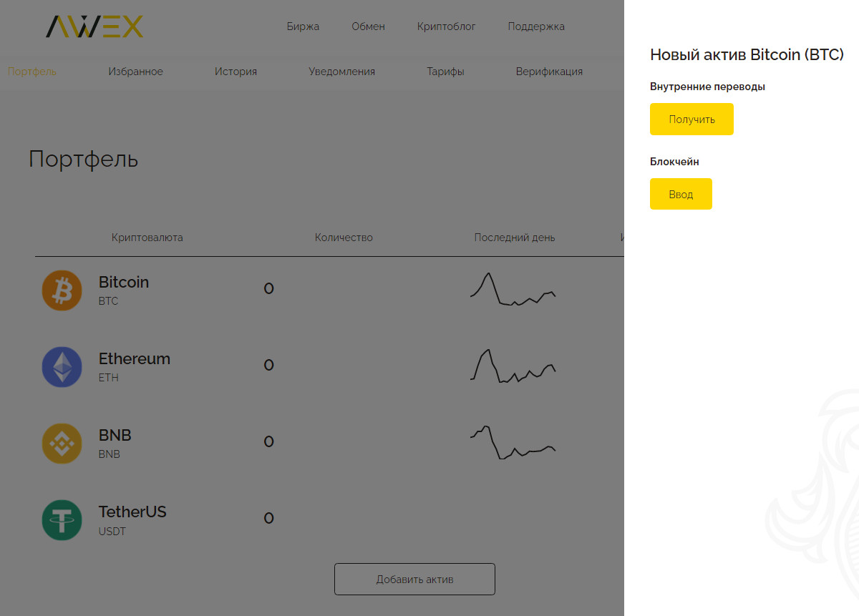Click the Внутренние переводы label
The width and height of the screenshot is (859, 616).
[x=708, y=87]
